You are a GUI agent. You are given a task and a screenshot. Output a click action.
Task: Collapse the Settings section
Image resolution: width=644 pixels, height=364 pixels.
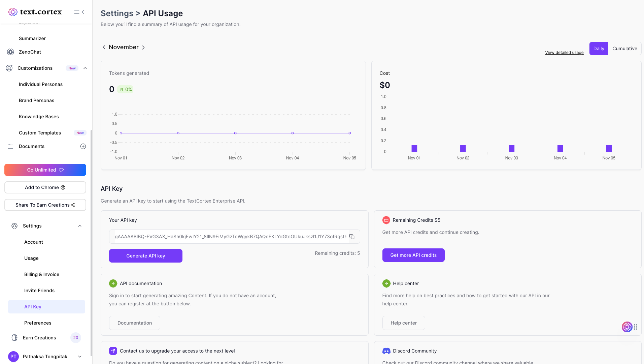point(80,226)
